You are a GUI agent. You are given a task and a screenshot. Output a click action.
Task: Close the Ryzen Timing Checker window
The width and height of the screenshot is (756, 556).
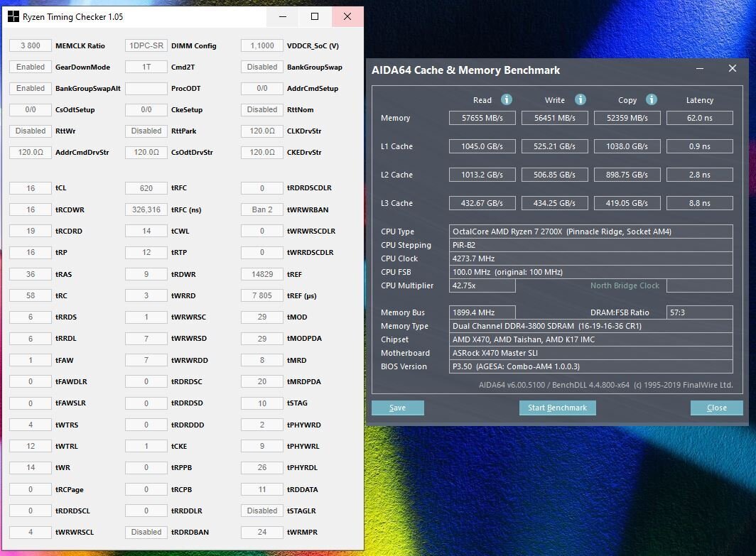pyautogui.click(x=347, y=16)
